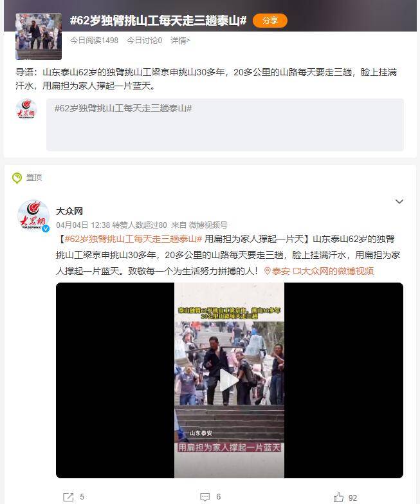Image resolution: width=420 pixels, height=504 pixels.
Task: Click the 微博视频号 source link
Action: pyautogui.click(x=208, y=225)
